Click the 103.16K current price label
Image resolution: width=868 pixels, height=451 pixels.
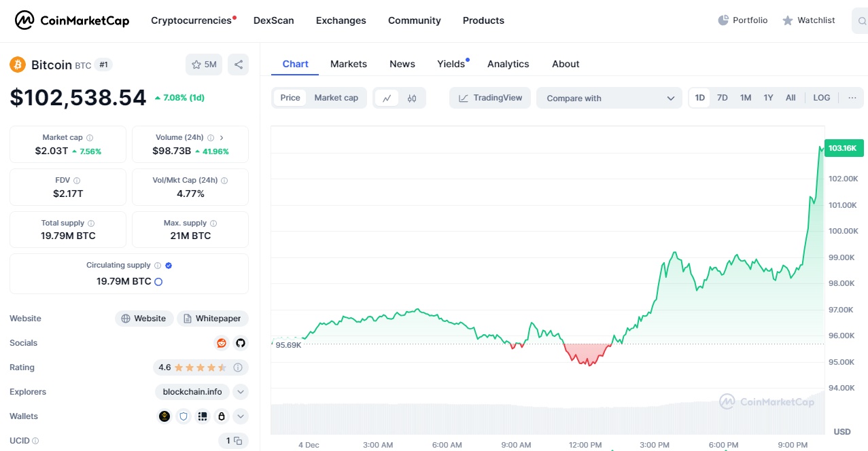click(x=843, y=148)
